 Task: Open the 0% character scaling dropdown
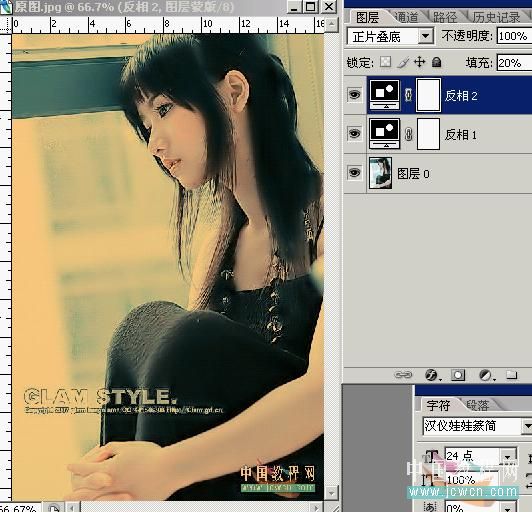coord(508,508)
